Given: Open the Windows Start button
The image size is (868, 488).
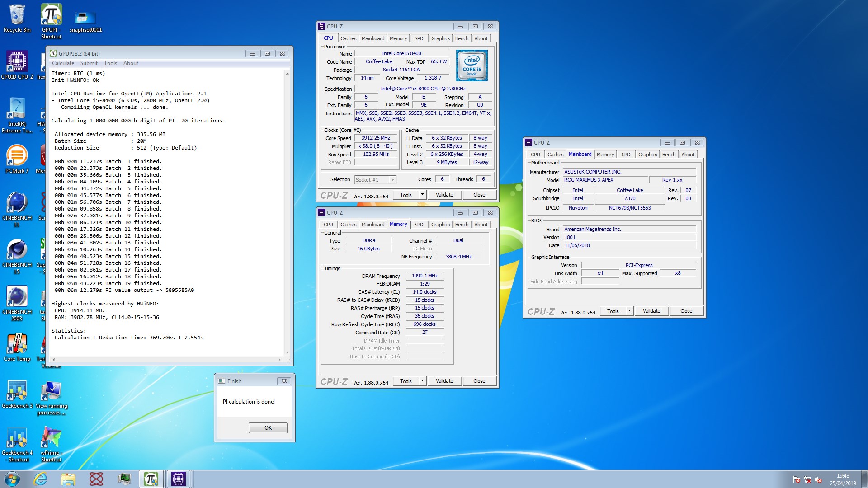Looking at the screenshot, I should (12, 479).
